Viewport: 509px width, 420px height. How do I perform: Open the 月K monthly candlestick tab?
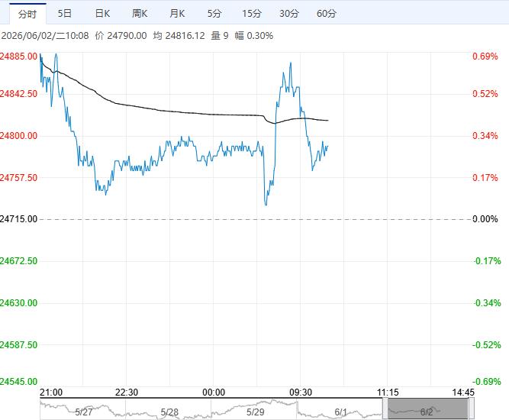[177, 14]
